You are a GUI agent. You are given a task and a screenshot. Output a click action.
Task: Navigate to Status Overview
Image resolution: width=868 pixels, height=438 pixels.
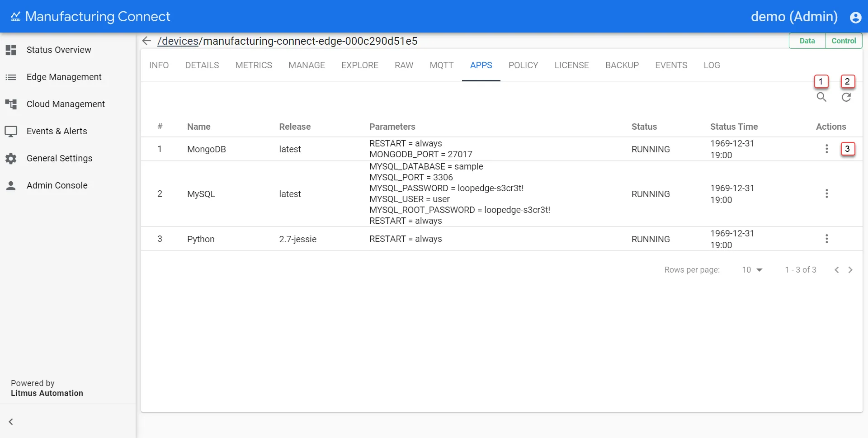(x=59, y=50)
